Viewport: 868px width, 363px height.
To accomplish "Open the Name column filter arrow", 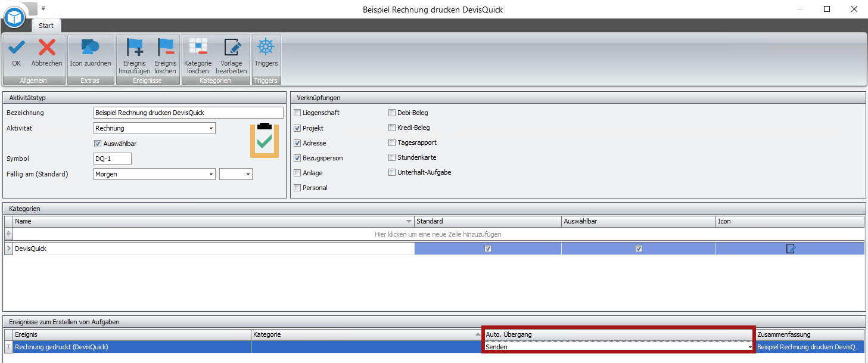I will click(409, 221).
